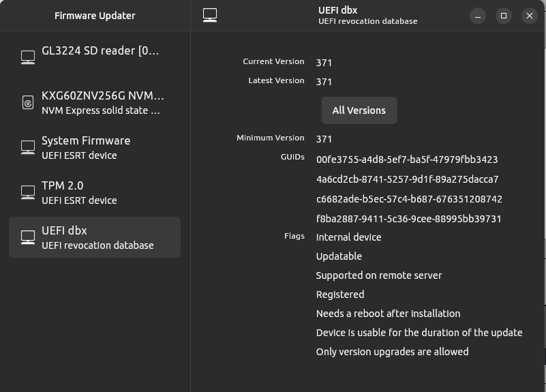Click the Firmware Updater sidebar title
Screen dimensions: 546x392
(x=95, y=16)
